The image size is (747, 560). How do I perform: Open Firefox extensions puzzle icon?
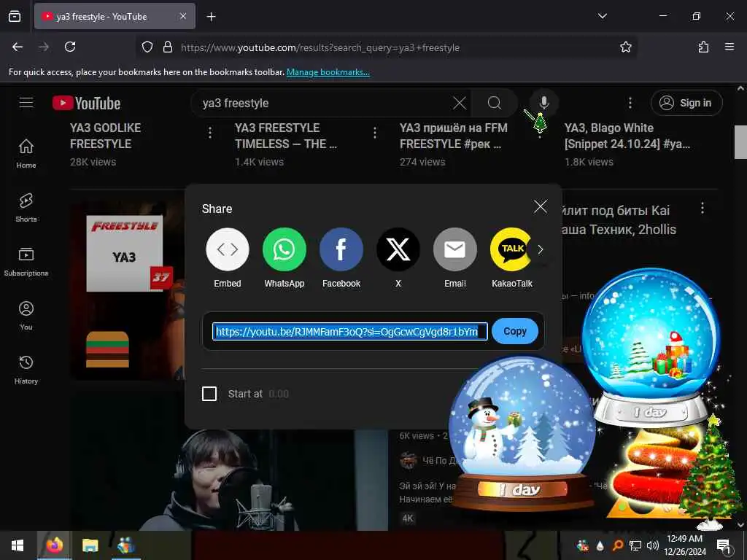coord(703,47)
